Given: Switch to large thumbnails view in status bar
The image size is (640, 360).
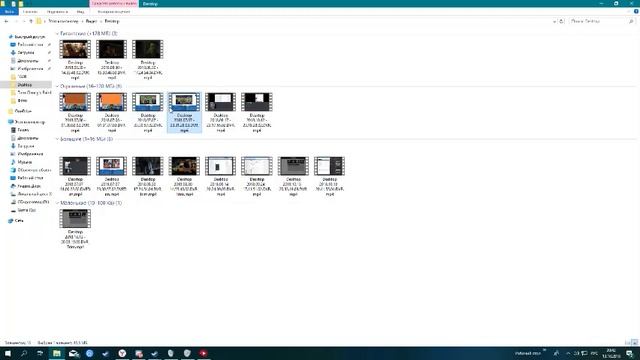Looking at the screenshot, I should point(634,342).
